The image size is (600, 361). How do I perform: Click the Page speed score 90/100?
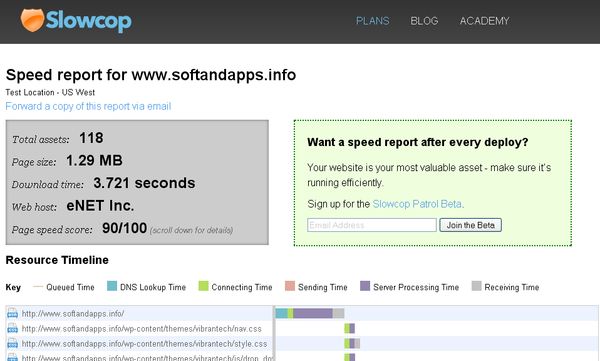coord(124,229)
